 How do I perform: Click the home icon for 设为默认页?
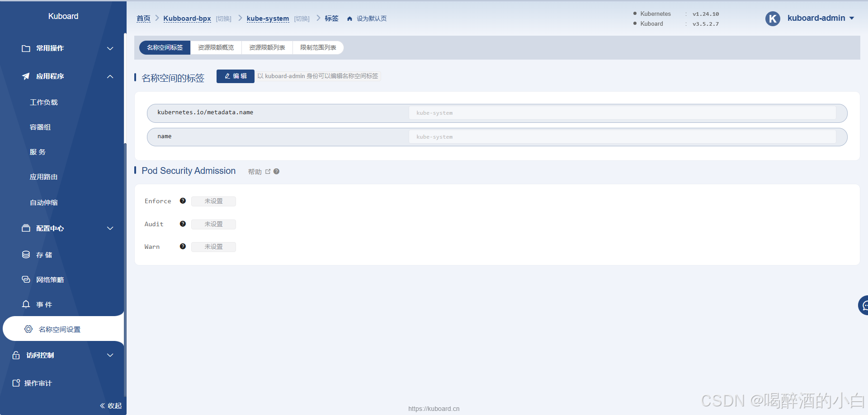pos(349,19)
